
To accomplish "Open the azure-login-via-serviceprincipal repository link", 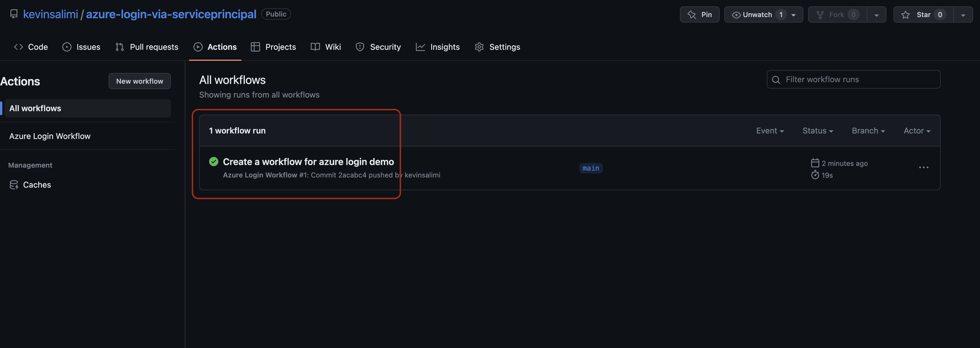I will coord(171,14).
